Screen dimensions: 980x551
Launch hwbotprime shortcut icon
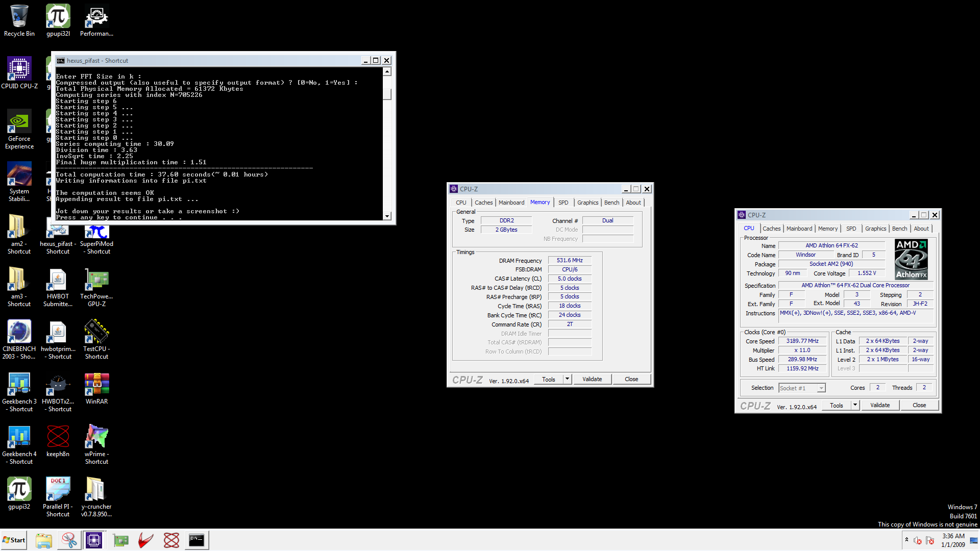tap(58, 339)
